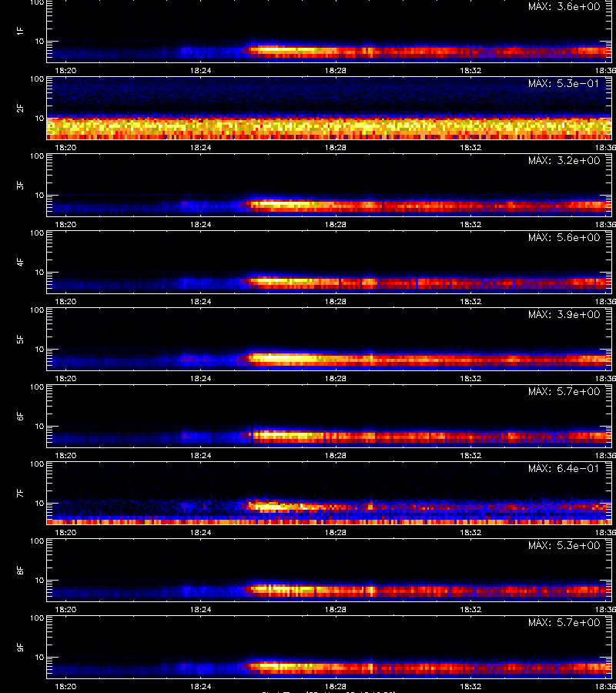
Task: Click the 'MAX: 3.9e+00' readout
Action: (564, 314)
